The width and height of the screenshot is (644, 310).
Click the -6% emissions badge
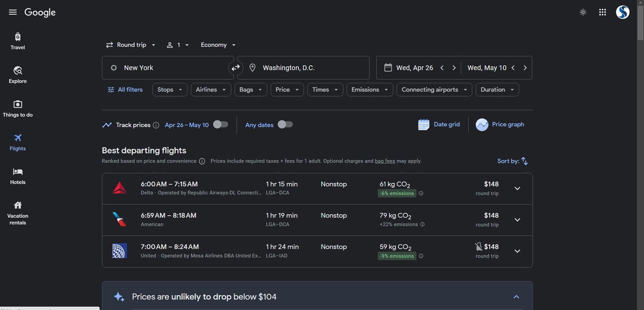pyautogui.click(x=397, y=194)
